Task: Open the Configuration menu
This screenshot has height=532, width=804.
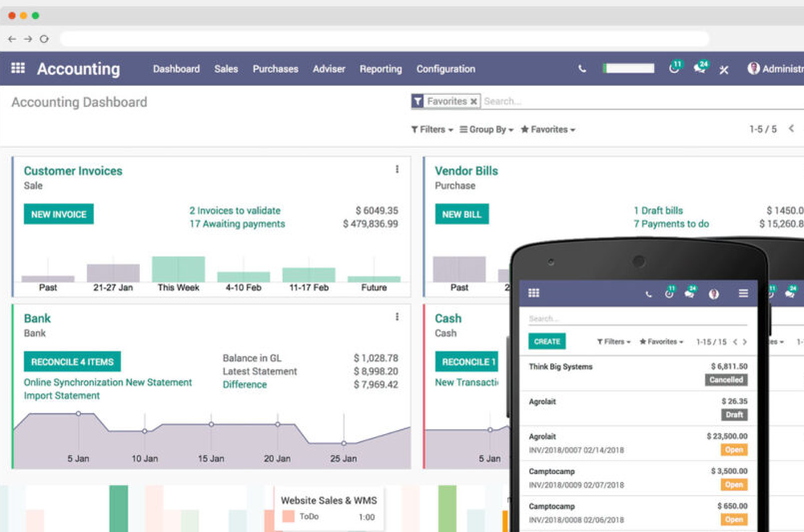Action: [445, 69]
